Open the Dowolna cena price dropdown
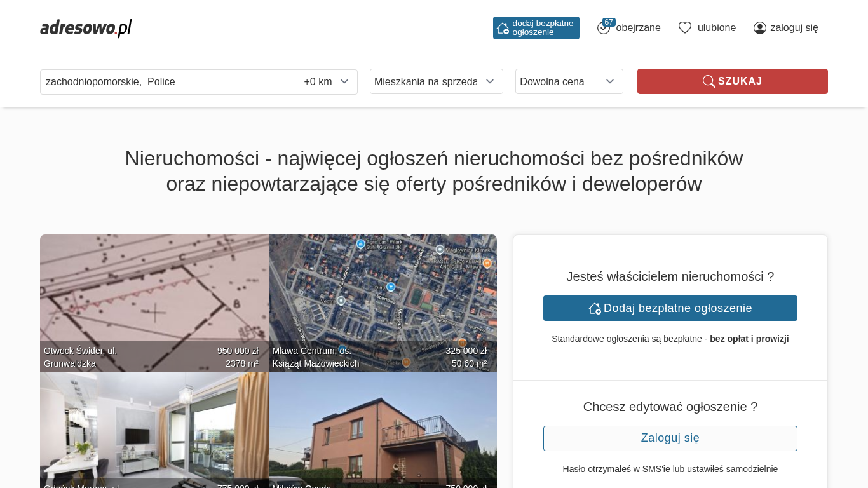 tap(569, 81)
